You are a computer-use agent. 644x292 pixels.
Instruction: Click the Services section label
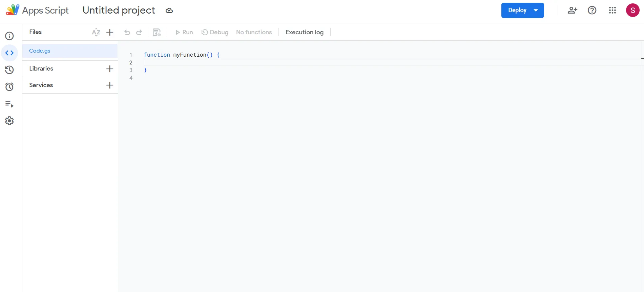pyautogui.click(x=41, y=85)
